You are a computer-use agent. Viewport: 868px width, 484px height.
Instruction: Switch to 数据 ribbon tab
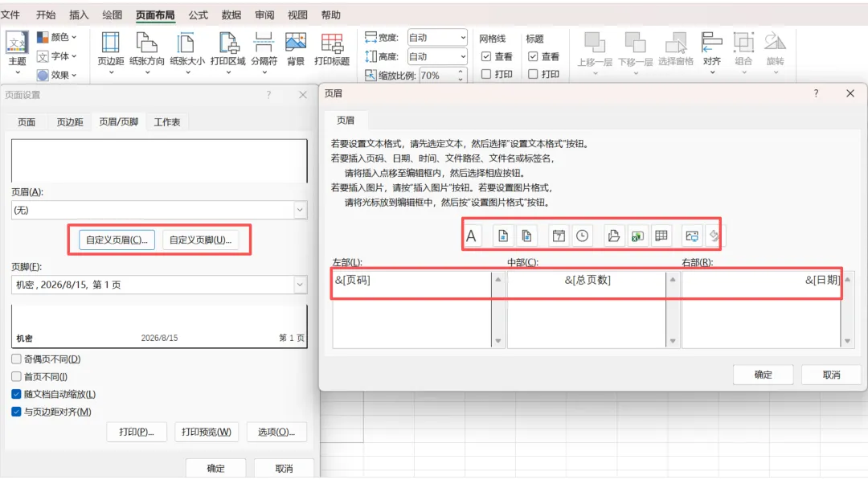click(231, 15)
